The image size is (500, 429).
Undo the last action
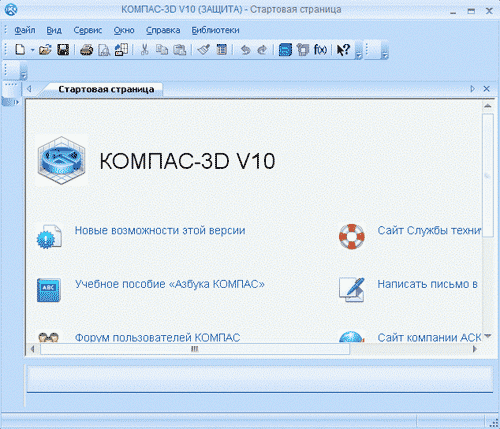(245, 50)
